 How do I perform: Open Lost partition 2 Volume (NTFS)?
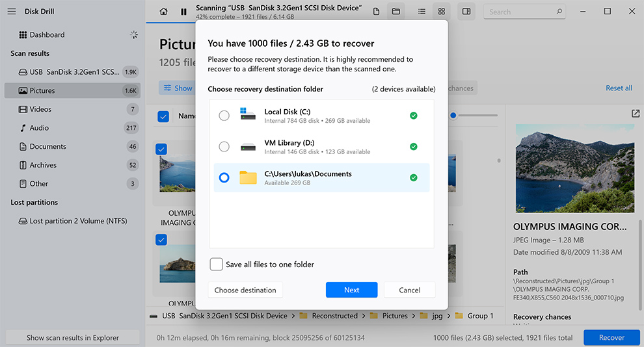72,221
